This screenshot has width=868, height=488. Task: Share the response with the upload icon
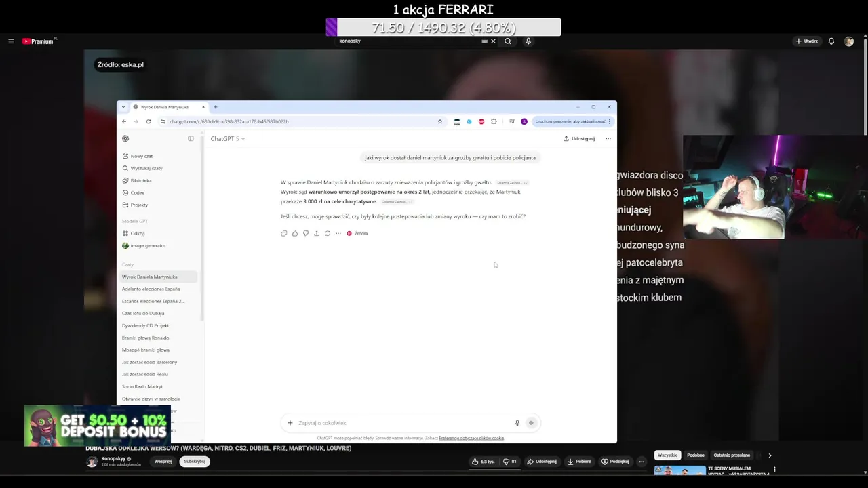point(317,233)
